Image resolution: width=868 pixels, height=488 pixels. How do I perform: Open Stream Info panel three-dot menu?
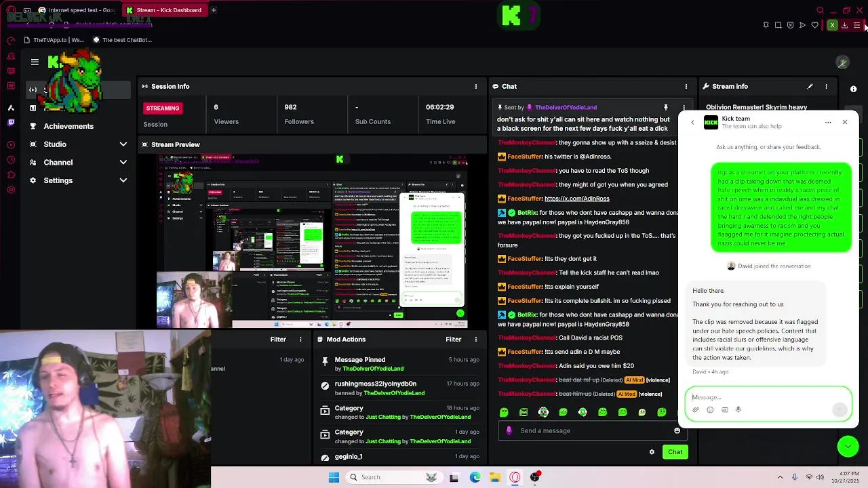pos(826,86)
